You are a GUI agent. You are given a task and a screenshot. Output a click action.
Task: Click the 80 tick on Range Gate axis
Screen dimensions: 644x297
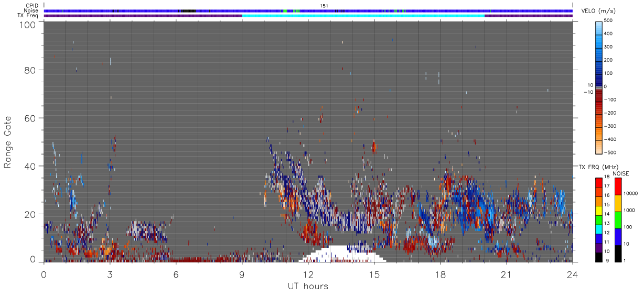30,70
